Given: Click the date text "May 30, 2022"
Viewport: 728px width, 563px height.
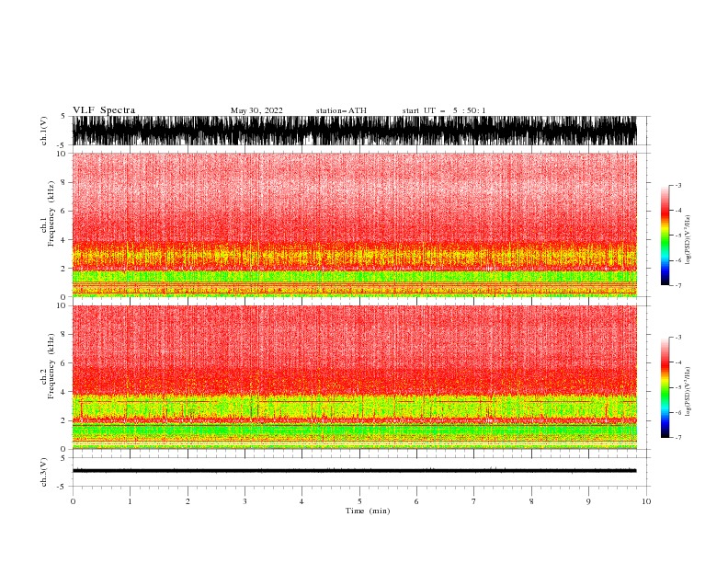Looking at the screenshot, I should tap(256, 110).
